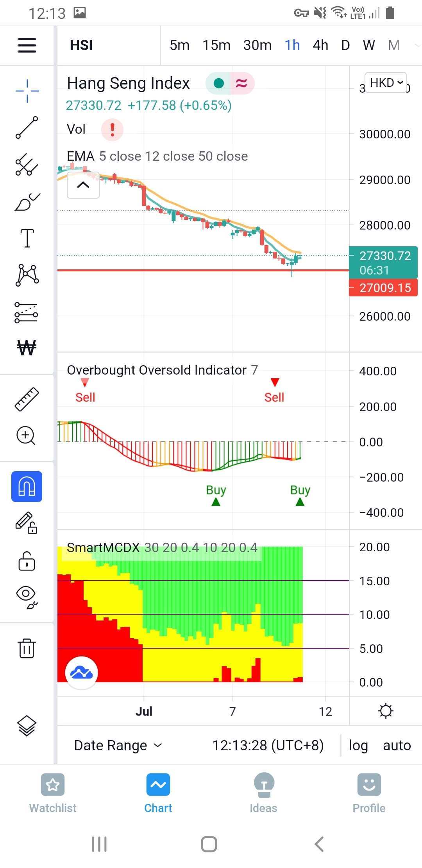Go to the Watchlist tab
The height and width of the screenshot is (868, 422).
53,794
